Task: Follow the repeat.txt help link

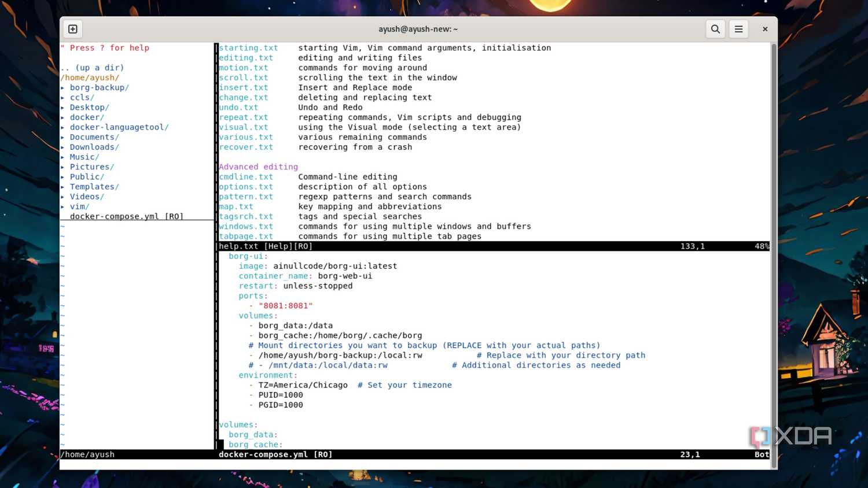Action: (244, 117)
